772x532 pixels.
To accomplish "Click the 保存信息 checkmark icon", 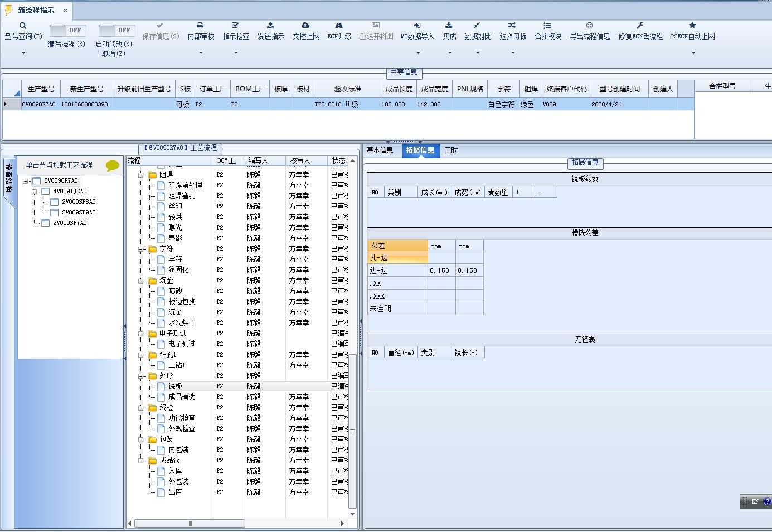I will coord(160,25).
